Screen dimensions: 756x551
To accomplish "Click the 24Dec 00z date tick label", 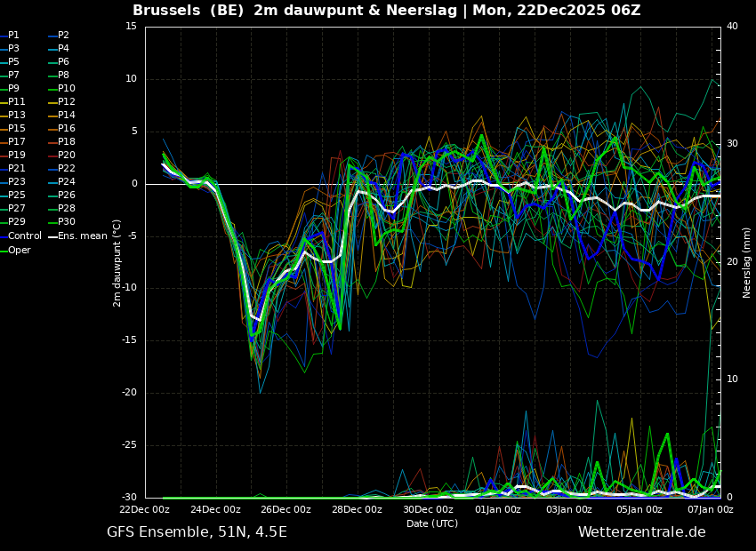I will 215,509.
